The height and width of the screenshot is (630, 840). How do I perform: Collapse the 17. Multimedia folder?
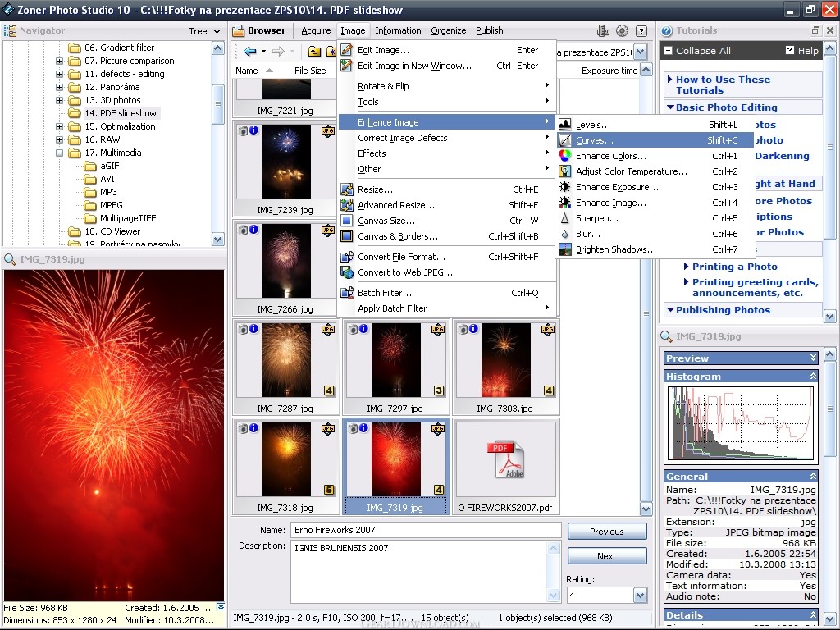[59, 153]
